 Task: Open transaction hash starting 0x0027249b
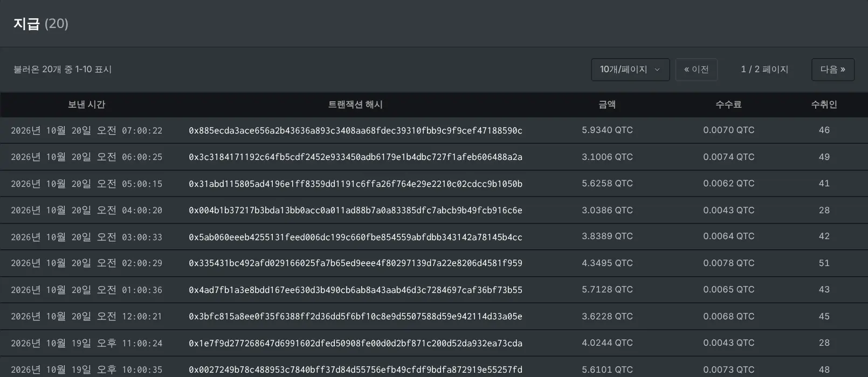tap(355, 369)
